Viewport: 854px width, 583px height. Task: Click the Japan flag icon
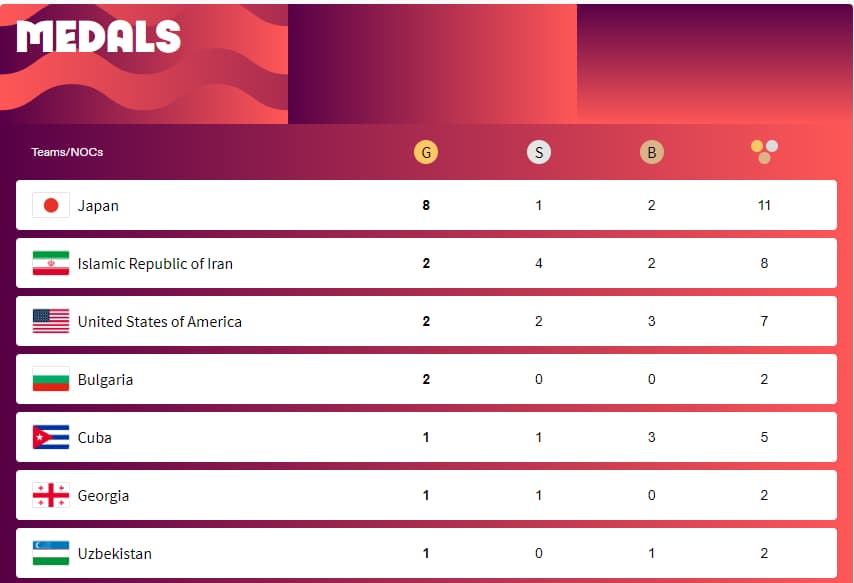[x=51, y=205]
